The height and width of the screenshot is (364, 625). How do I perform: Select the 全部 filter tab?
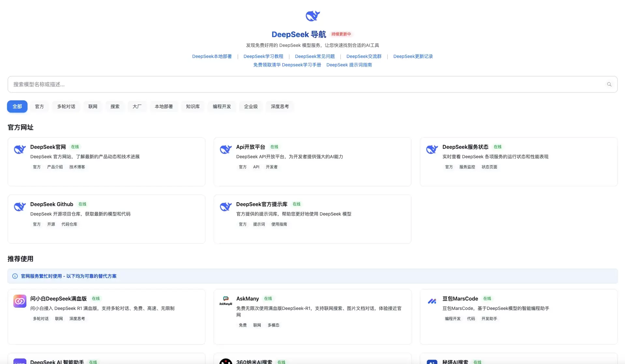tap(17, 106)
